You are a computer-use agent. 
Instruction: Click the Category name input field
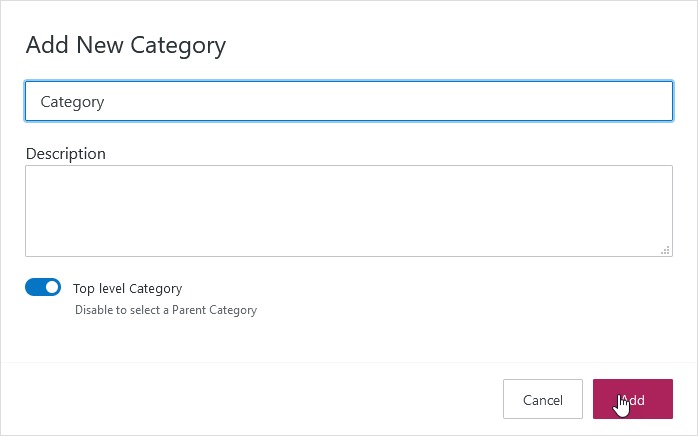[348, 101]
